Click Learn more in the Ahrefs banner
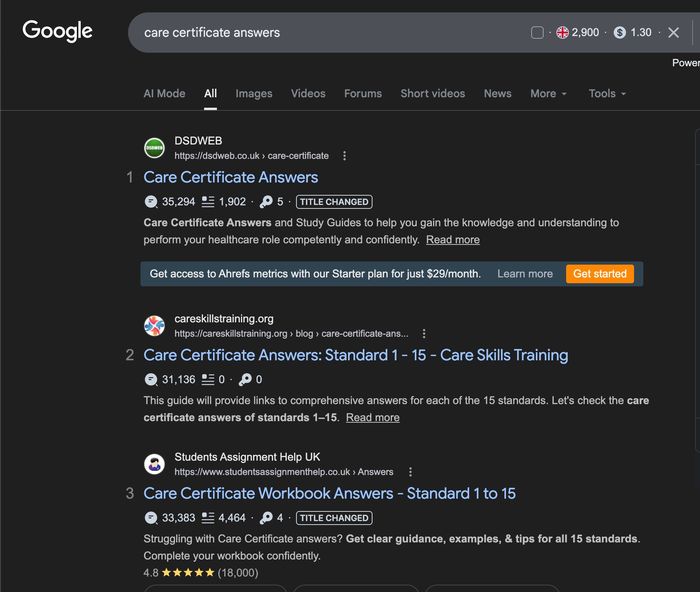The image size is (700, 592). coord(525,274)
